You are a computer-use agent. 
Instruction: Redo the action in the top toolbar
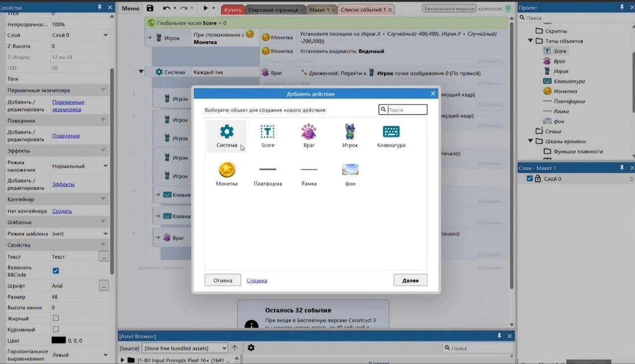(184, 8)
